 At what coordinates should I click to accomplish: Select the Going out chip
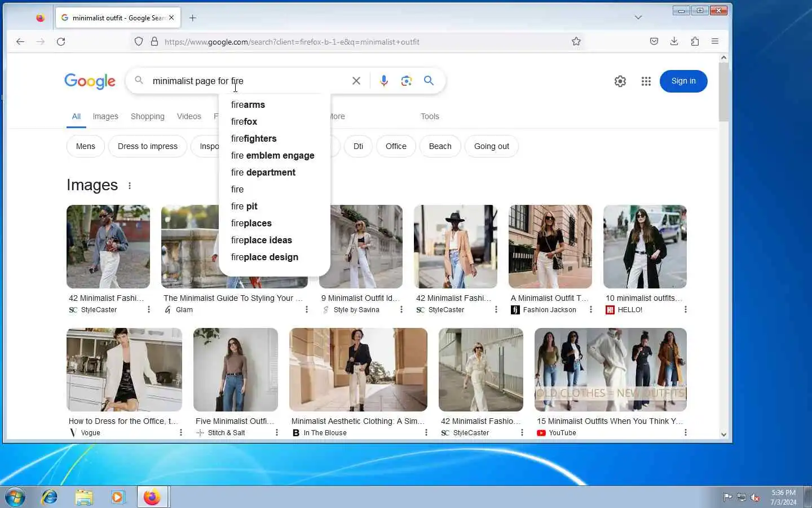[492, 146]
